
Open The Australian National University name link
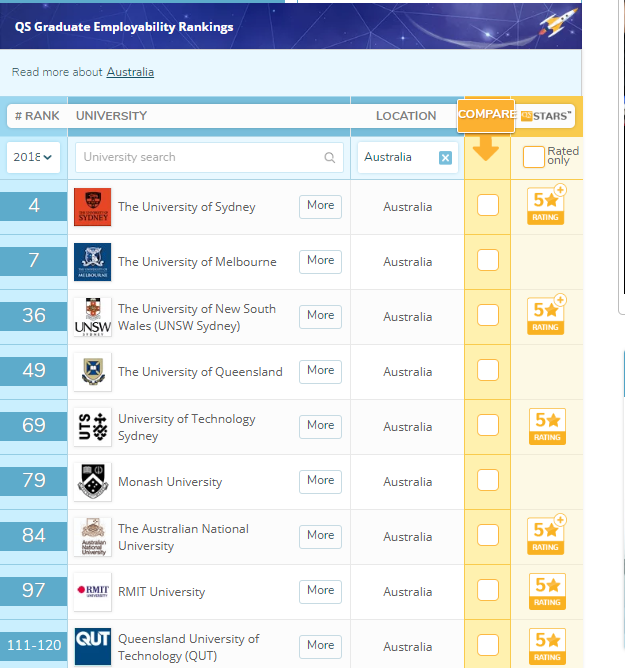(x=183, y=537)
